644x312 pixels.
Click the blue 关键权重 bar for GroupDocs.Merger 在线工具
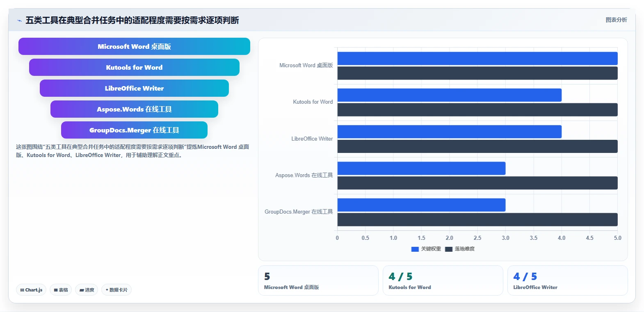point(421,205)
